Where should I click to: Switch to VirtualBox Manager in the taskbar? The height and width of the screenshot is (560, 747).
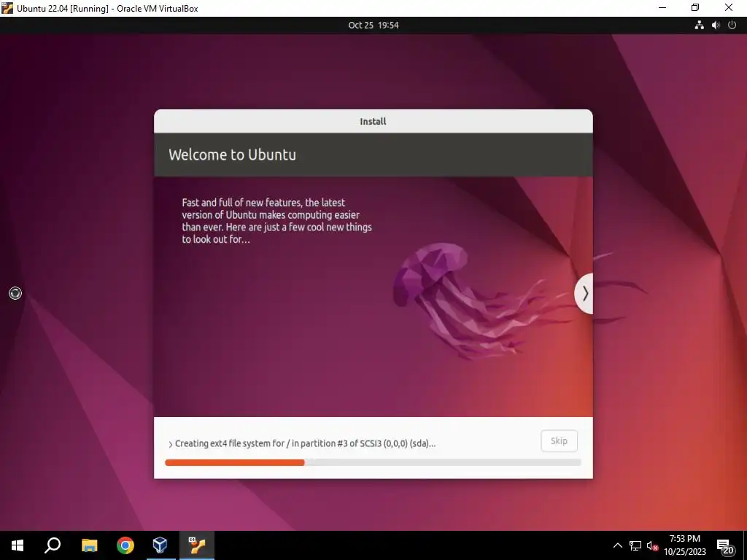pos(160,545)
